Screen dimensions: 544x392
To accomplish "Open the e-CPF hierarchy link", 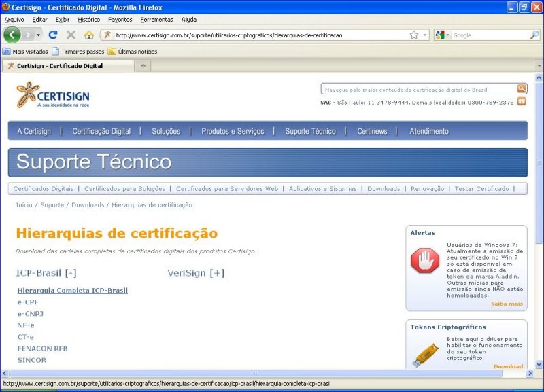I will (28, 302).
